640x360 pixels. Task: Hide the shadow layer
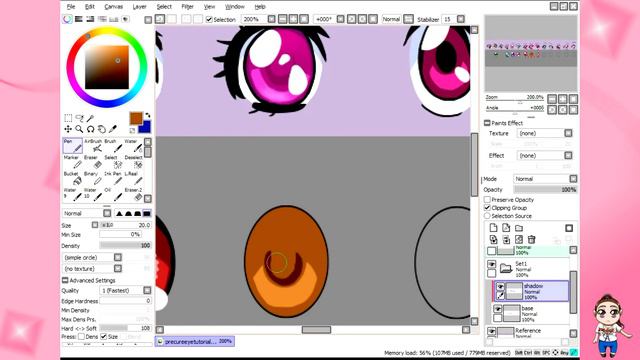[x=500, y=287]
